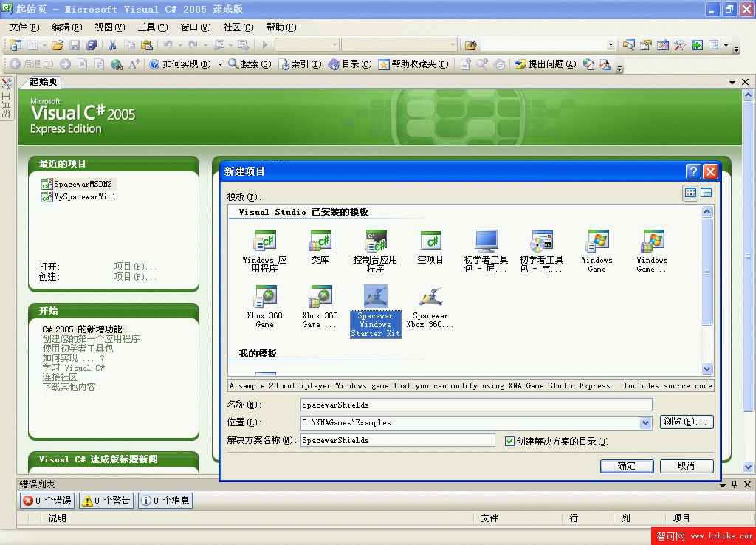Open the 文件 File menu
756x545 pixels.
point(24,27)
